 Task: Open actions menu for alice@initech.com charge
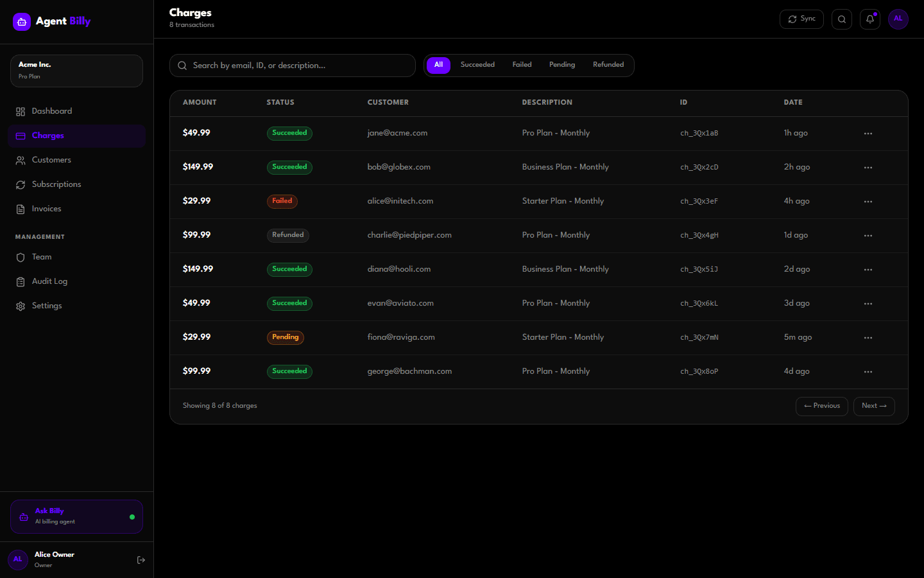point(868,202)
